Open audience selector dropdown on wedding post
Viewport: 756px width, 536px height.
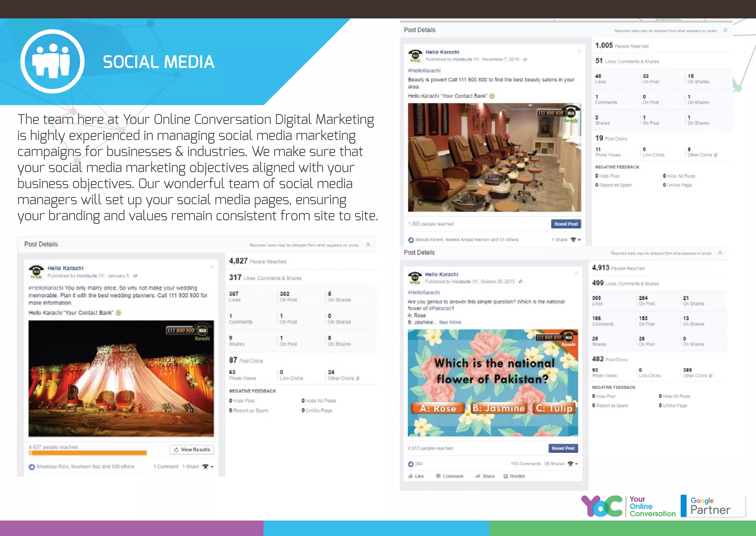click(208, 467)
